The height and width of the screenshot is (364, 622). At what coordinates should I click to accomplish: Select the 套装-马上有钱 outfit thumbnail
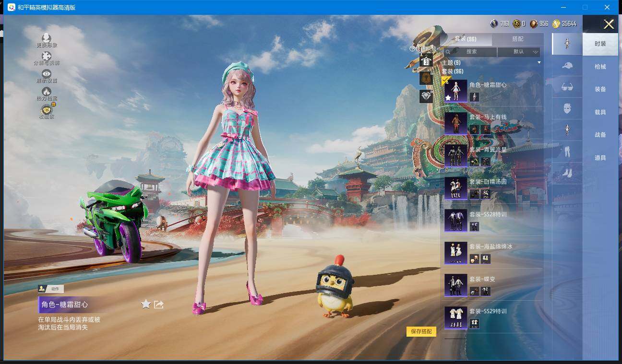pos(455,123)
